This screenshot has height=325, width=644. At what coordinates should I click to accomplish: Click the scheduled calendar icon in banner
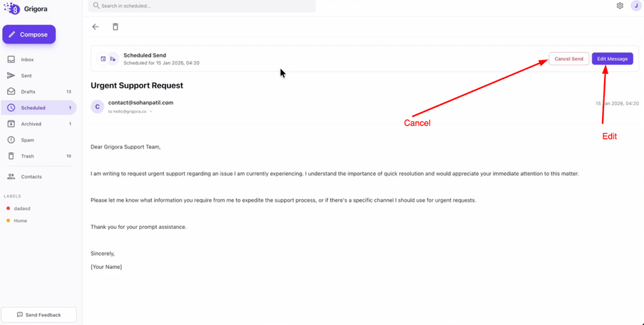(103, 59)
